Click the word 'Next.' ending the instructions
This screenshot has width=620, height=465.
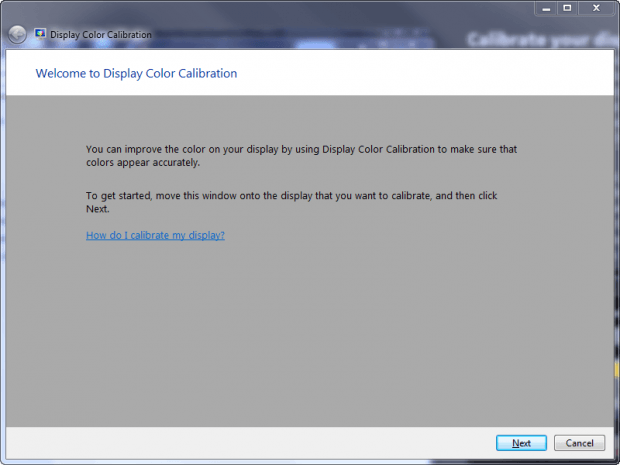click(x=98, y=209)
